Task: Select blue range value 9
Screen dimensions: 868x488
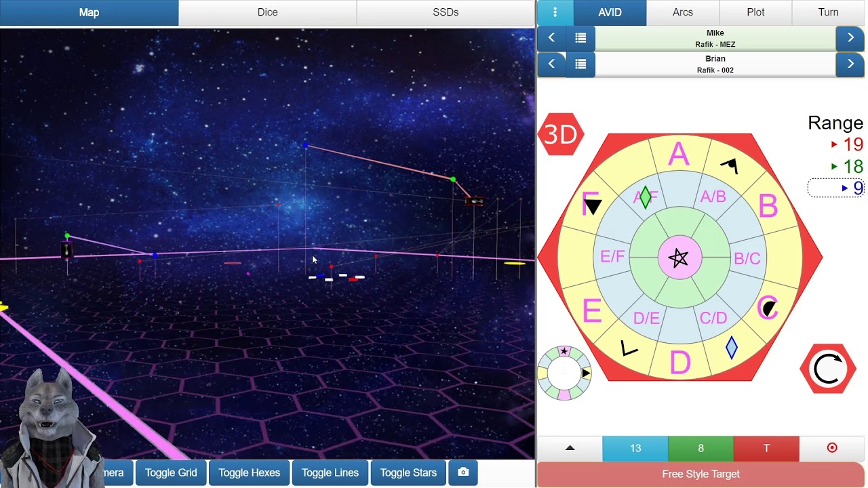Action: [x=836, y=188]
